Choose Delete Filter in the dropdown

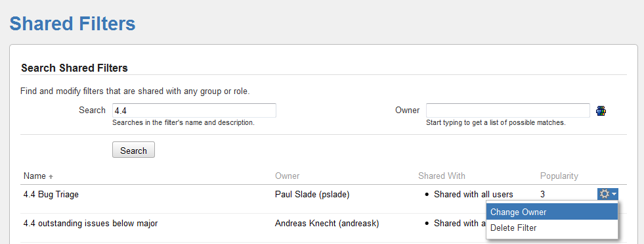click(551, 228)
